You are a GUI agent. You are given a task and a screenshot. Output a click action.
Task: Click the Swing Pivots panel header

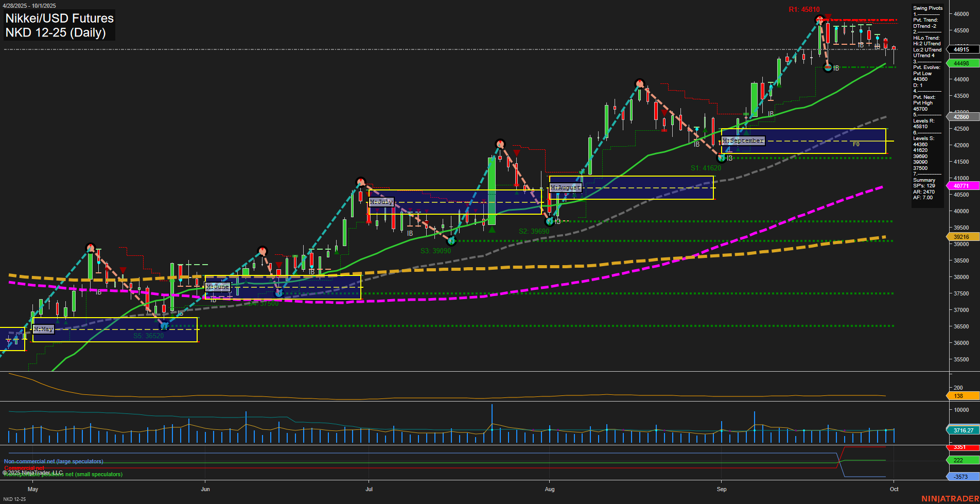(927, 8)
